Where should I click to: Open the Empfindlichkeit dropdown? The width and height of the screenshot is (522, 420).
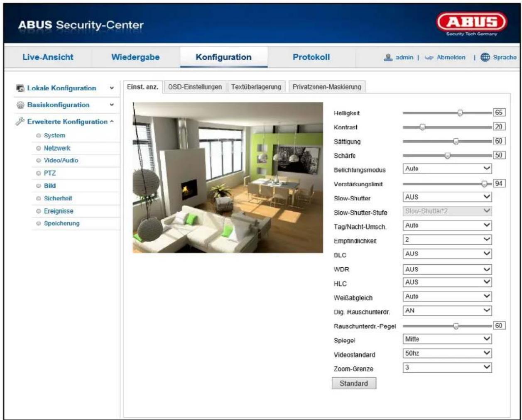447,239
